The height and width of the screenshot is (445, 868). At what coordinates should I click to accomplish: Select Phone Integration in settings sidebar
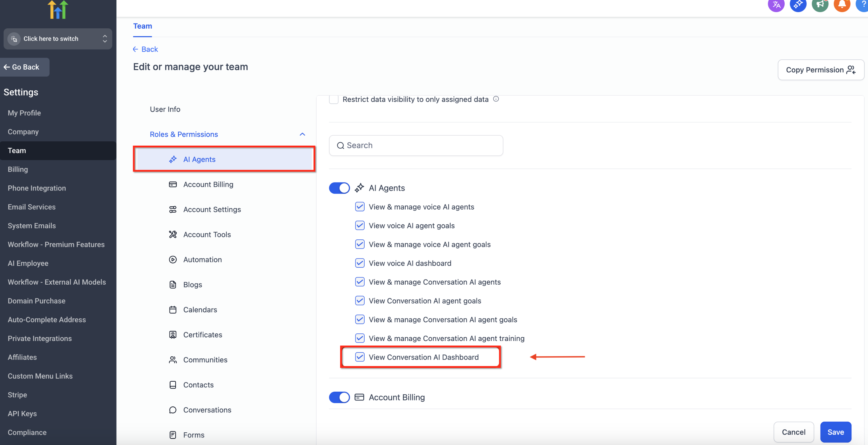click(x=37, y=188)
